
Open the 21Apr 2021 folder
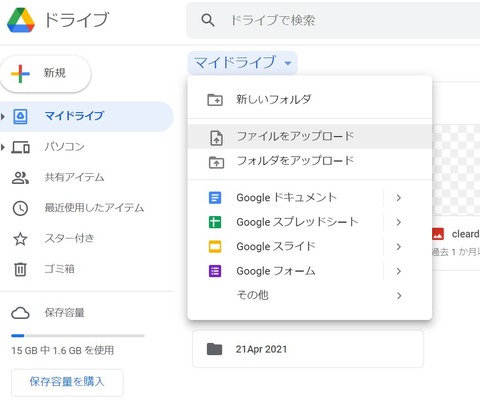pyautogui.click(x=308, y=349)
